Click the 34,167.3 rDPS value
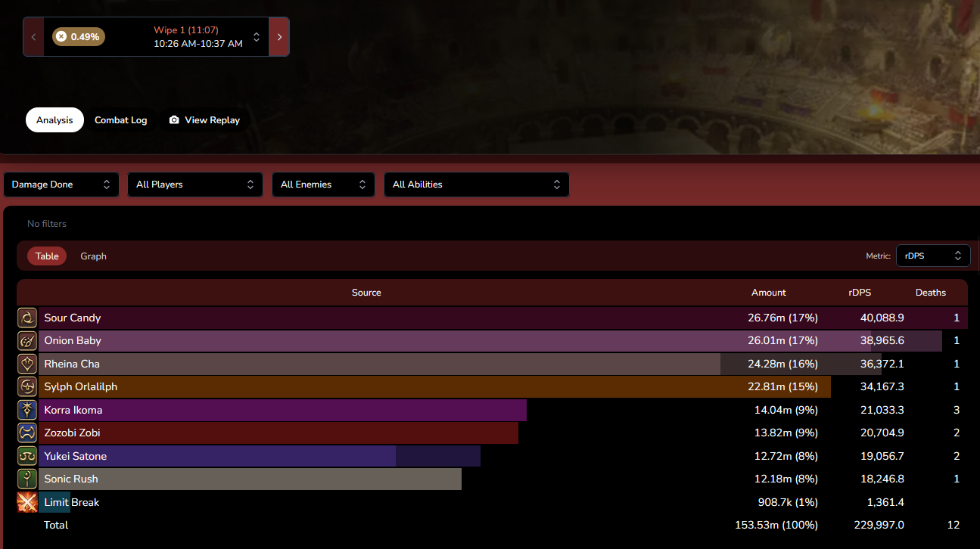Viewport: 980px width, 549px height. [882, 387]
